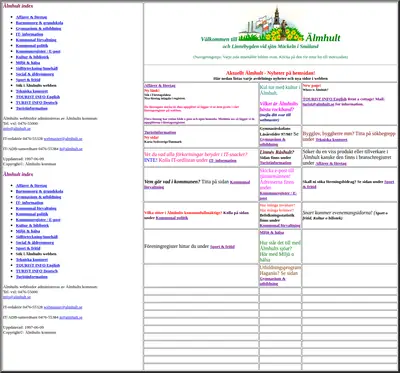Open IT- information in second index list
The height and width of the screenshot is (373, 400).
[x=29, y=202]
